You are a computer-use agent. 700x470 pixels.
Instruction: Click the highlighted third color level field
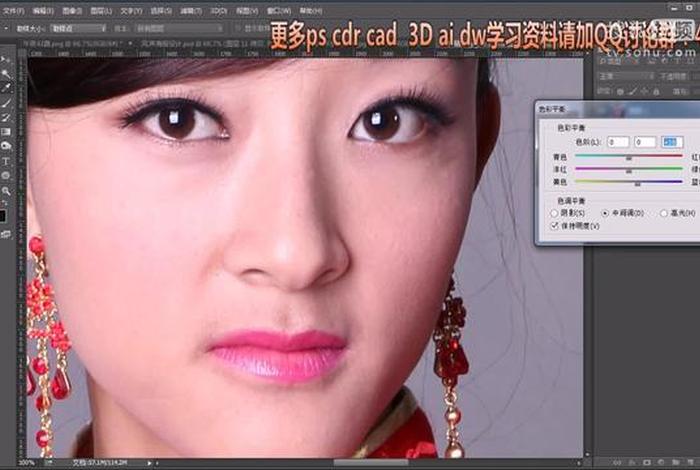tap(672, 142)
